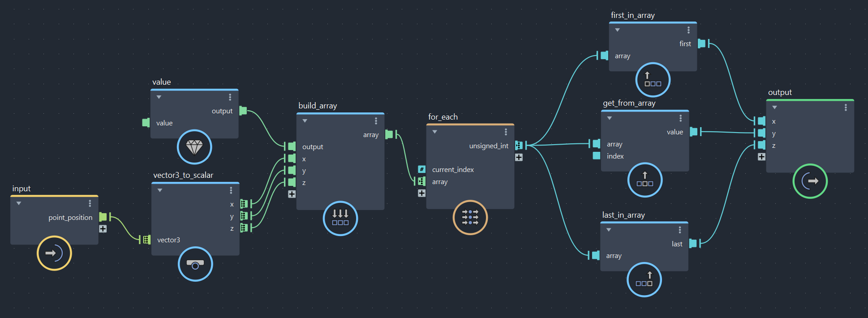Click the get_from_array array input port
Viewport: 868px width, 318px height.
[597, 144]
